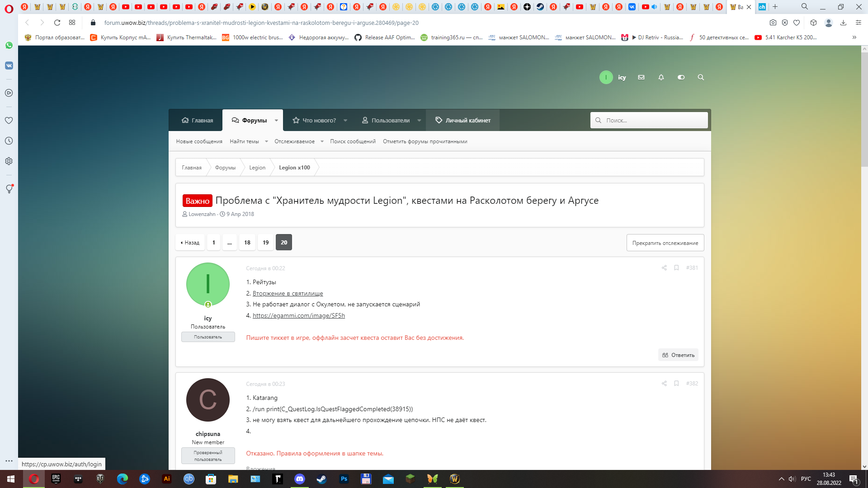Bookmark post #382

676,384
